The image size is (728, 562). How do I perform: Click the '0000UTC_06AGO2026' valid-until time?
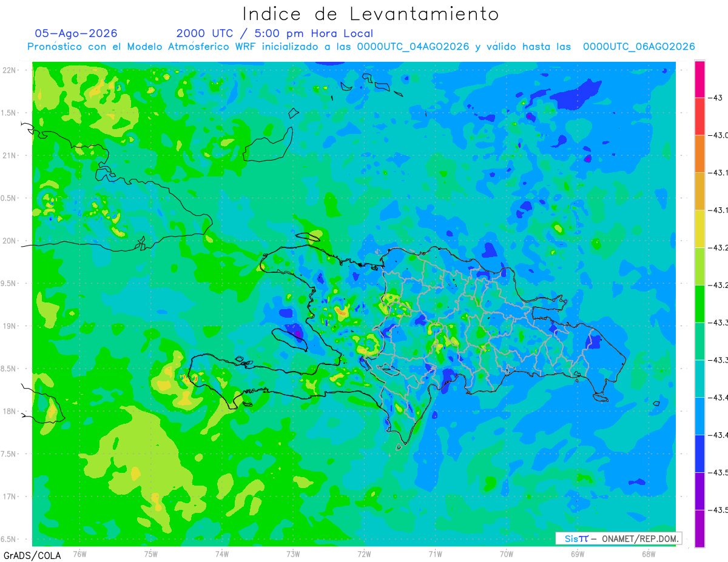point(639,47)
